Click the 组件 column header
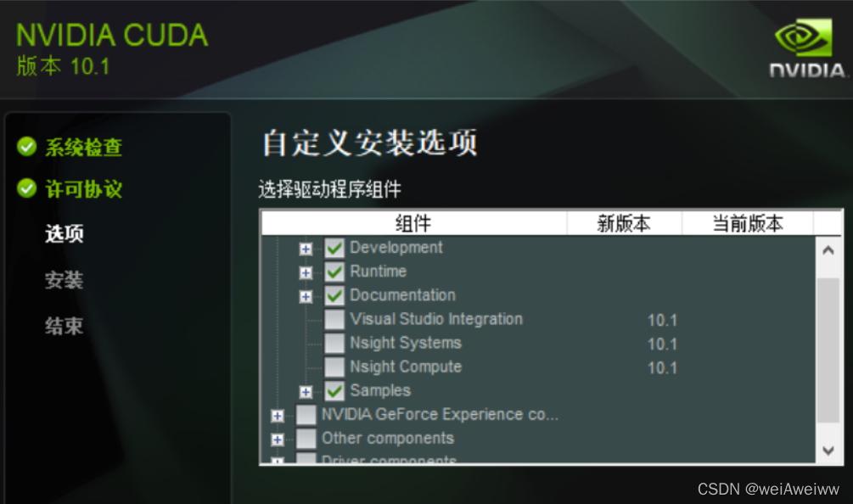 click(414, 223)
